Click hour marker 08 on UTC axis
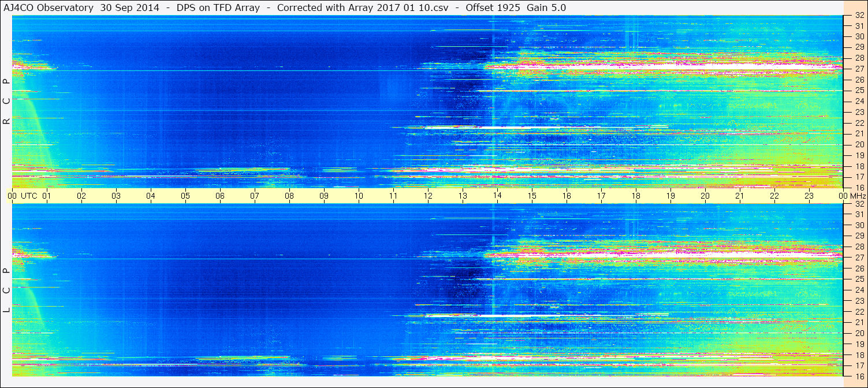 tap(289, 196)
